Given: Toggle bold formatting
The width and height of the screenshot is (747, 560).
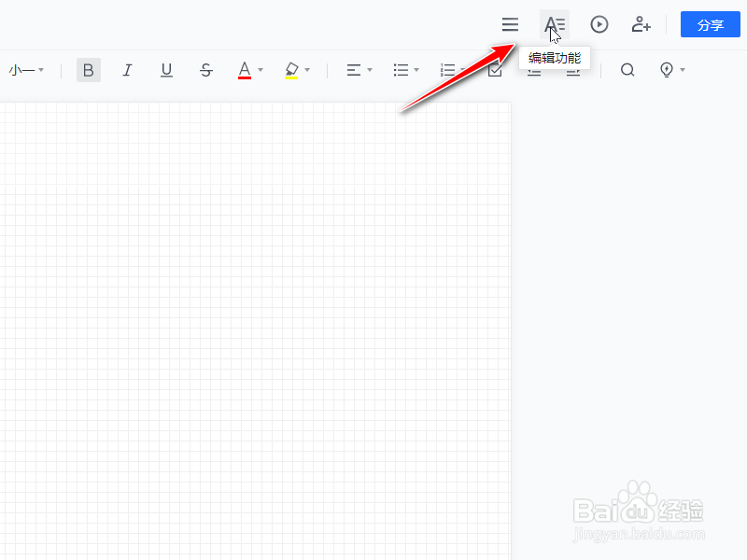Looking at the screenshot, I should (88, 70).
